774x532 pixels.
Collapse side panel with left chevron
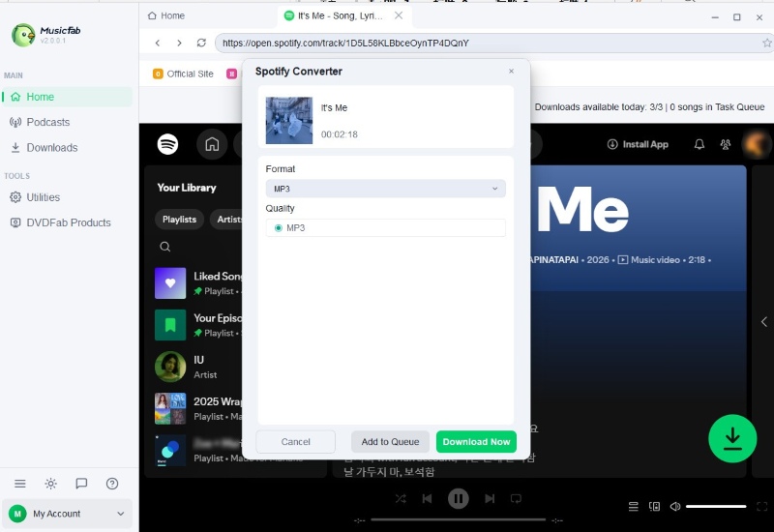click(763, 322)
